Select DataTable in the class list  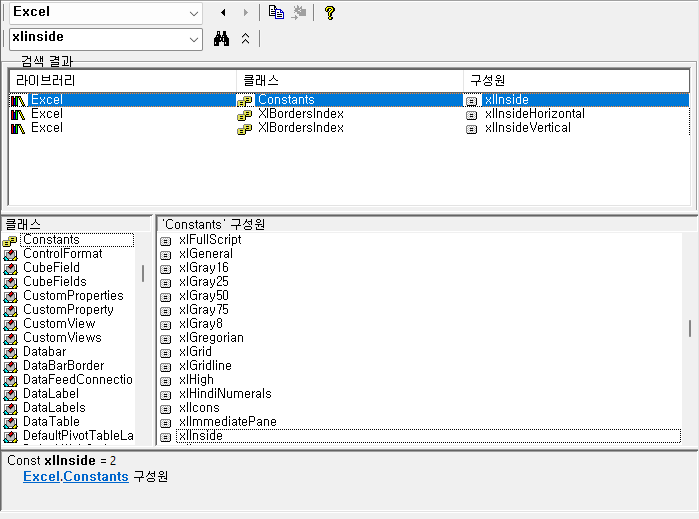tap(51, 421)
